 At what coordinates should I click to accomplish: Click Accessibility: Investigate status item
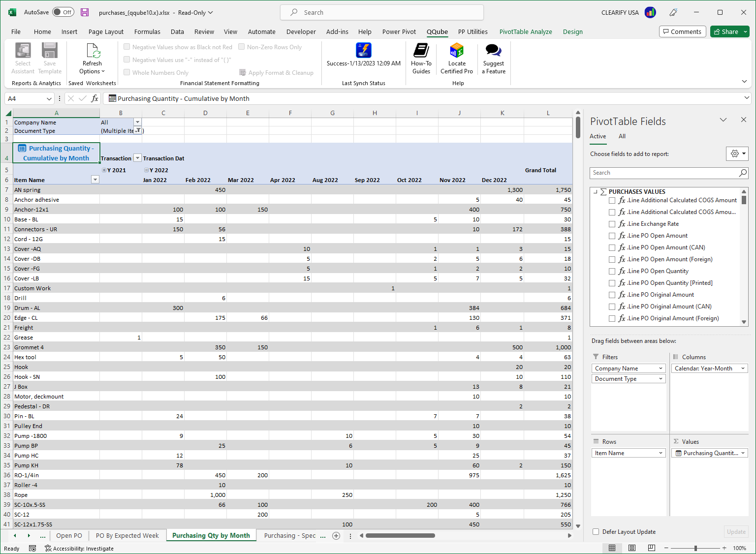(79, 549)
